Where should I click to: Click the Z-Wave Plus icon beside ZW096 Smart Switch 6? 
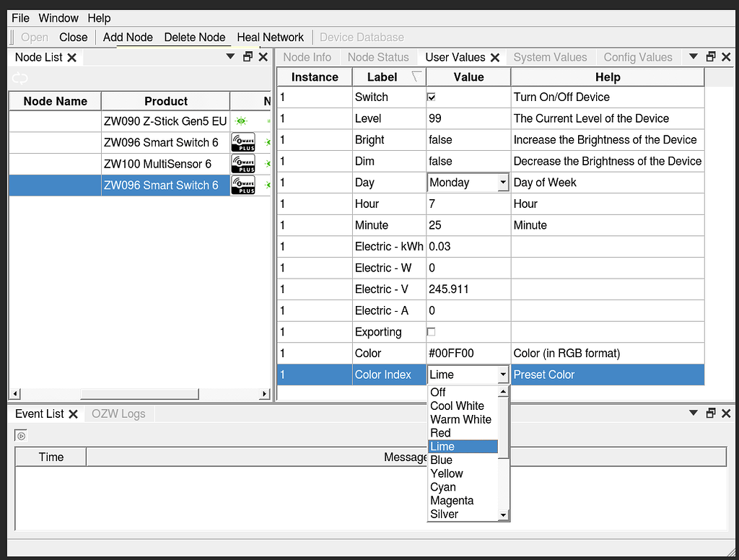tap(242, 141)
